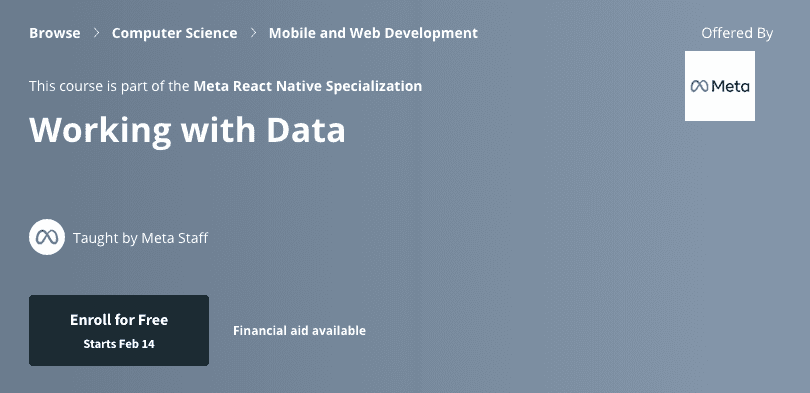The width and height of the screenshot is (810, 393).
Task: Click chevron between Browse and Computer Science
Action: click(96, 33)
